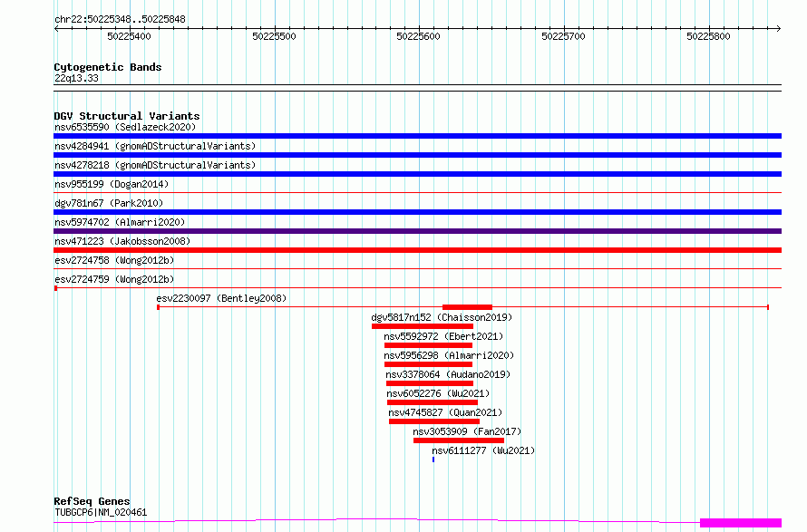This screenshot has height=532, width=807.
Task: Click the esv2230097 (Bentley2008) label
Action: 221,298
